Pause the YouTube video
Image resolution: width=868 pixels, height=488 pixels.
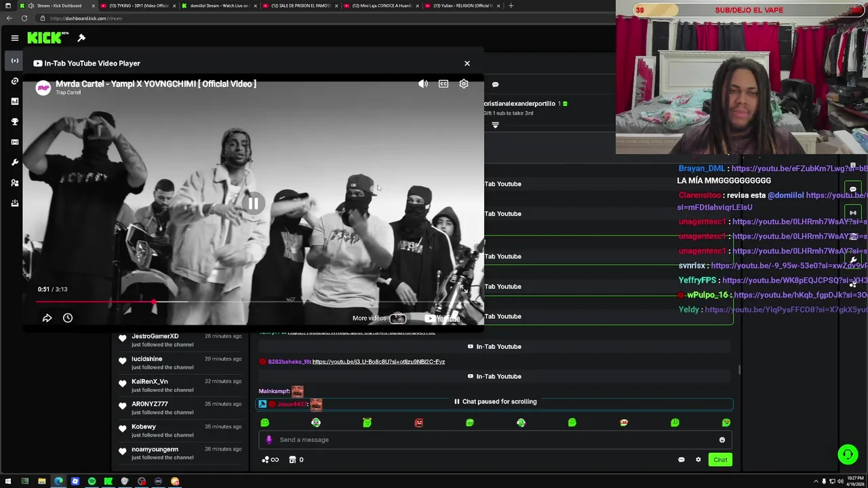coord(253,203)
